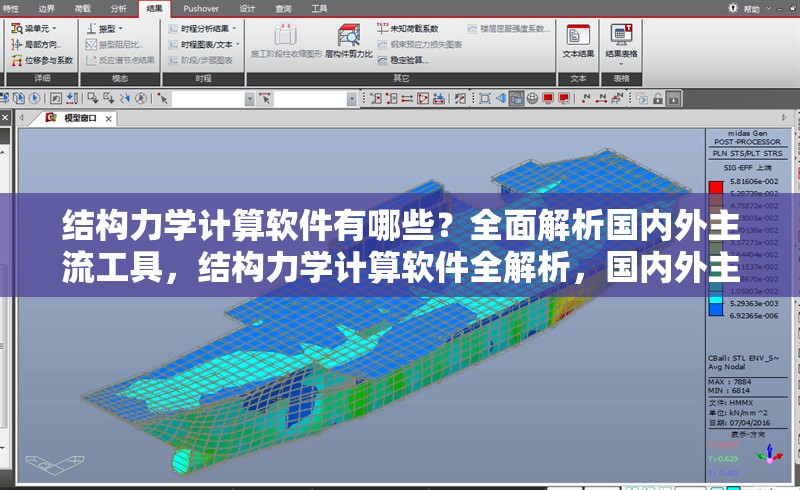Screen dimensions: 800x490
Task: Click the zoom fit toolbar icon
Action: [x=485, y=98]
